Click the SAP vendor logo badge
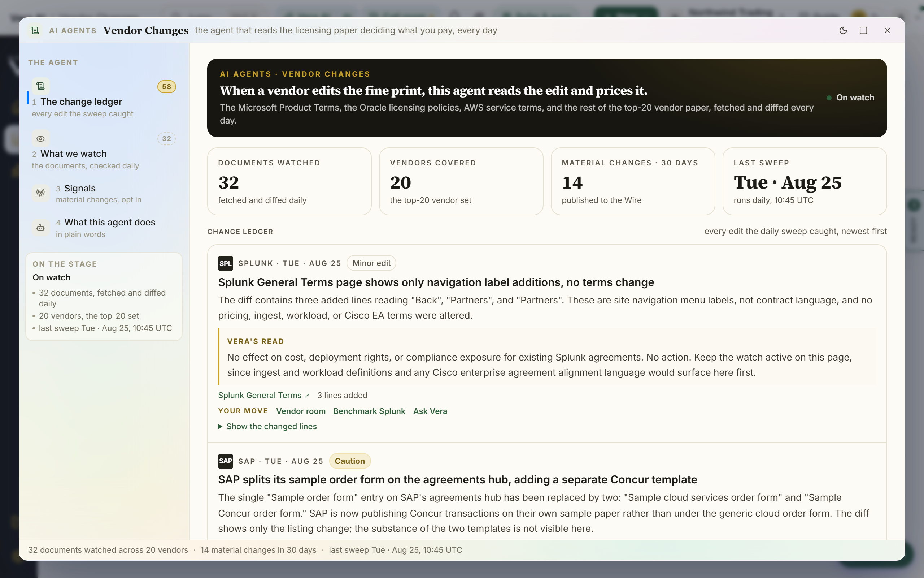 tap(225, 461)
